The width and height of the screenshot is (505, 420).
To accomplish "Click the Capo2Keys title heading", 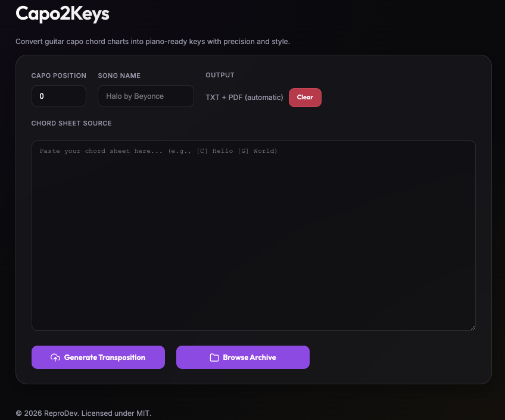I will tap(63, 13).
